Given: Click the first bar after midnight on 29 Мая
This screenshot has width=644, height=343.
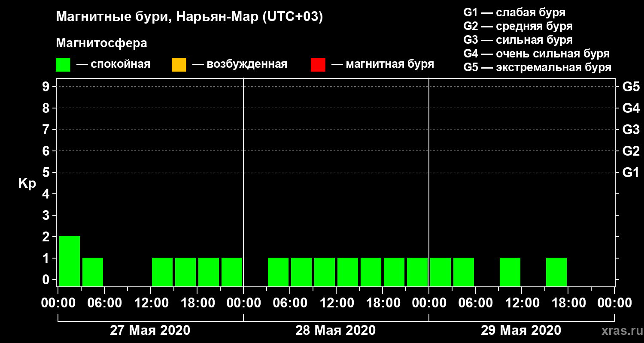Looking at the screenshot, I should (440, 272).
